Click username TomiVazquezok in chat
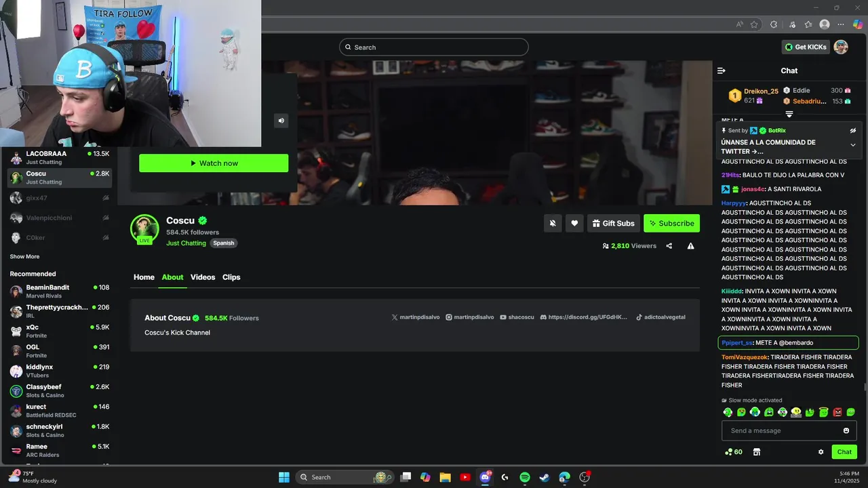Image resolution: width=868 pixels, height=488 pixels. [745, 357]
